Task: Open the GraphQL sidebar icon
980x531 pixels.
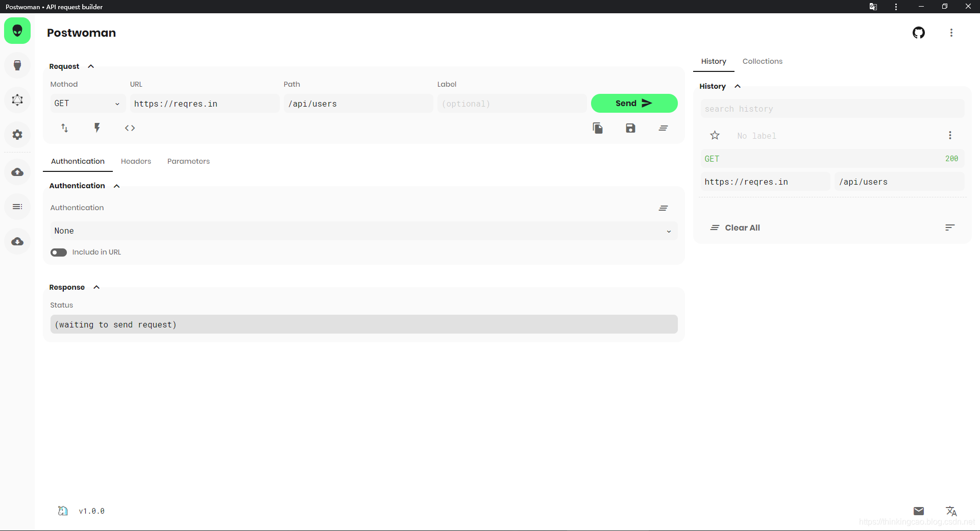Action: (x=17, y=100)
